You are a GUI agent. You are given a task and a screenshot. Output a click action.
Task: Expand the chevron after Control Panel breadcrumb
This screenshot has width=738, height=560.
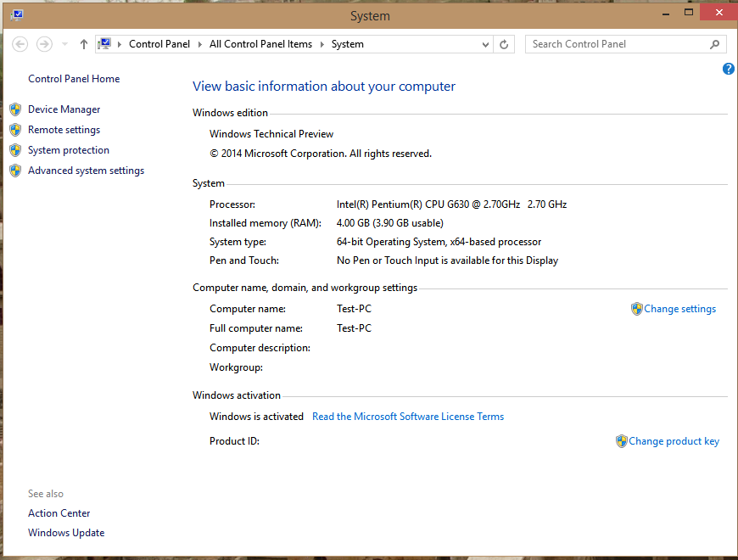[200, 44]
